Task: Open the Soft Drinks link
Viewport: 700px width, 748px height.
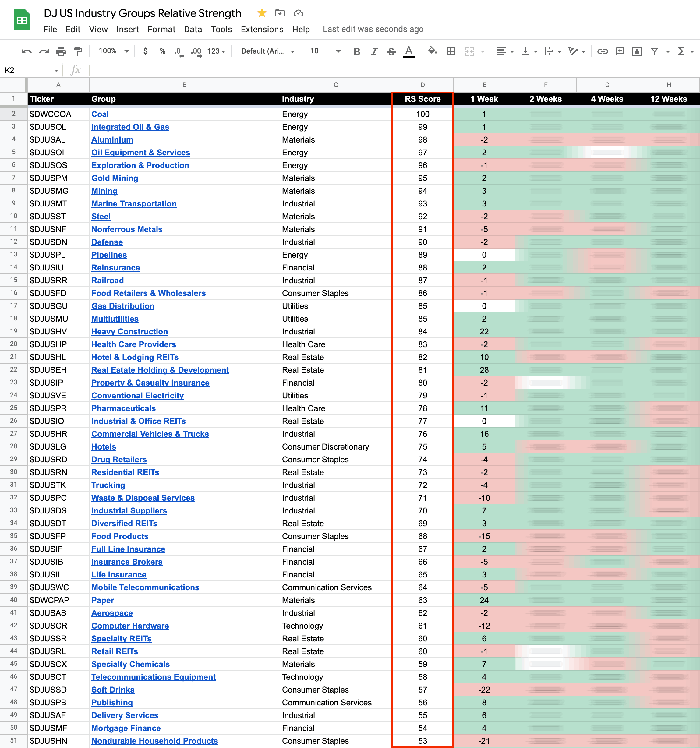Action: click(x=113, y=690)
